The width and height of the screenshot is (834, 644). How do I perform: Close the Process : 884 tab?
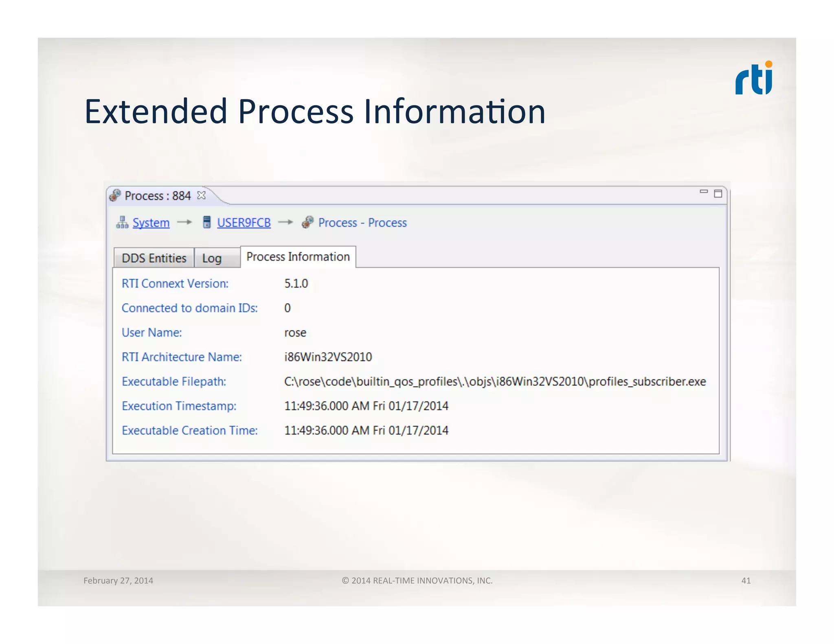click(x=201, y=195)
